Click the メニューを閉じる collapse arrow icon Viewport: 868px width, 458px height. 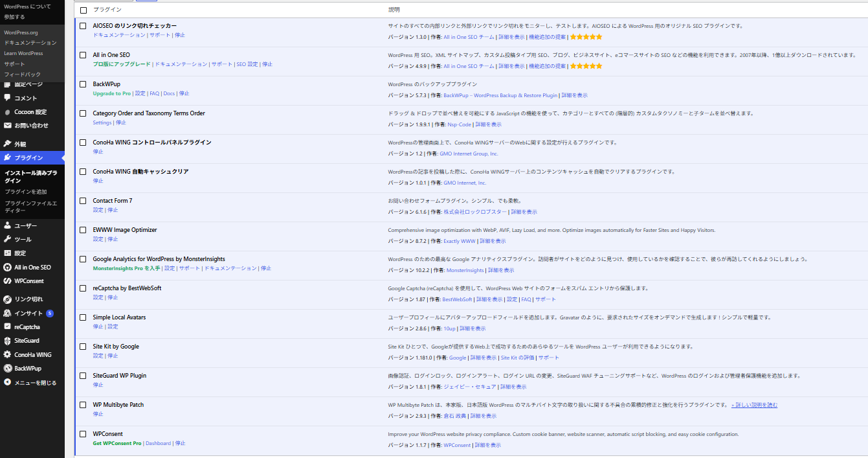click(7, 382)
